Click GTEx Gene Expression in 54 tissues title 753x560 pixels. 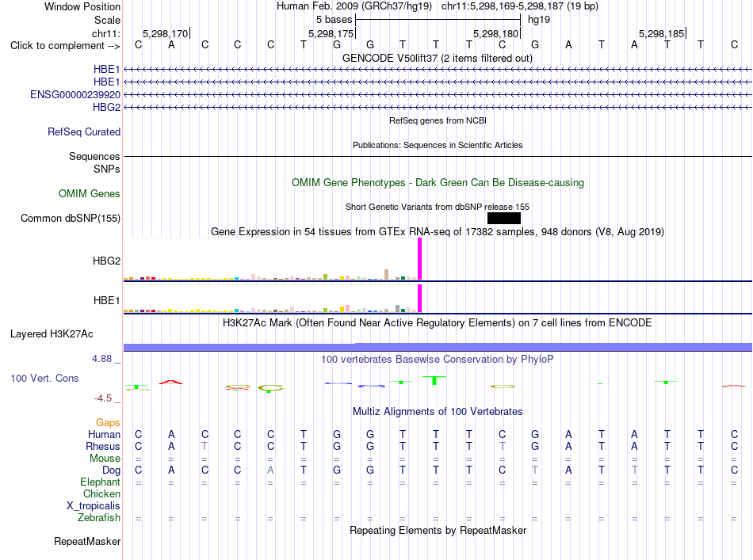point(438,232)
